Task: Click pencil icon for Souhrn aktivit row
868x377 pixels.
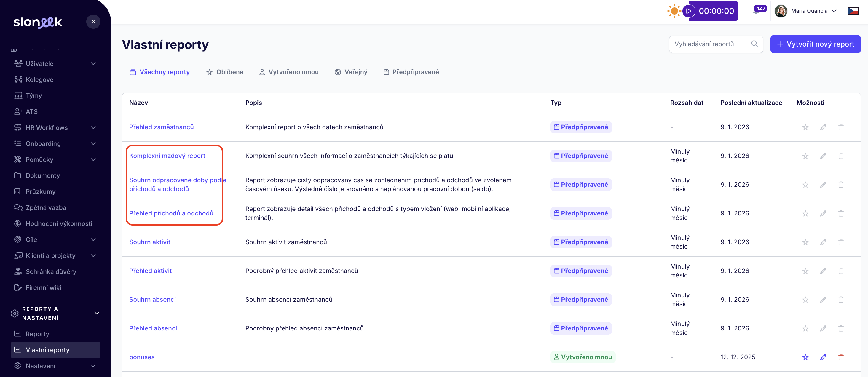Action: click(823, 242)
